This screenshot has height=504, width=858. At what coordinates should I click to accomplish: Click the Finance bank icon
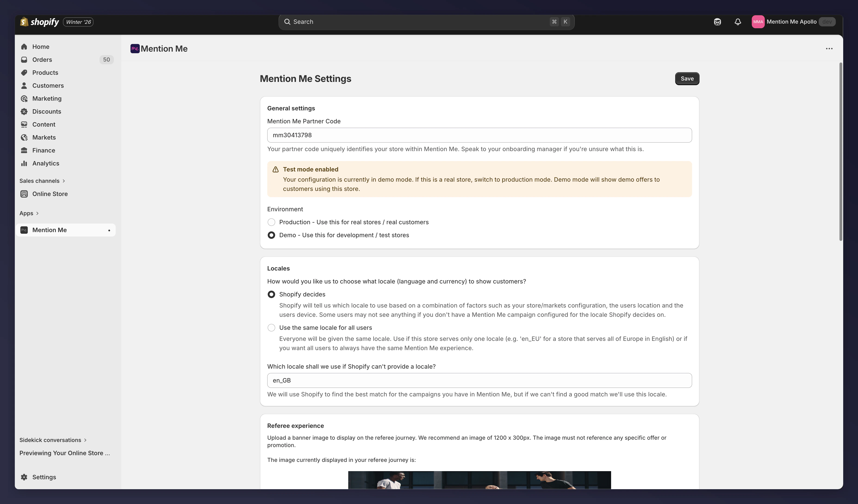(24, 150)
